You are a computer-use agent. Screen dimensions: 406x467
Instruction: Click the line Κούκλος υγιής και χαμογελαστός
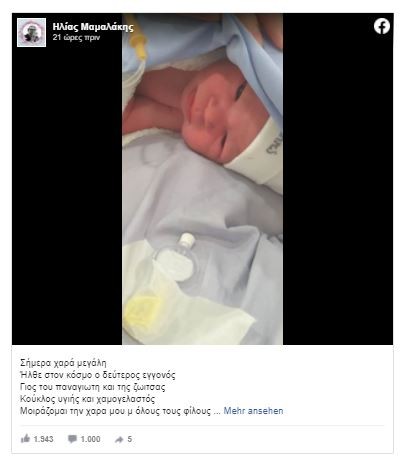coord(88,399)
